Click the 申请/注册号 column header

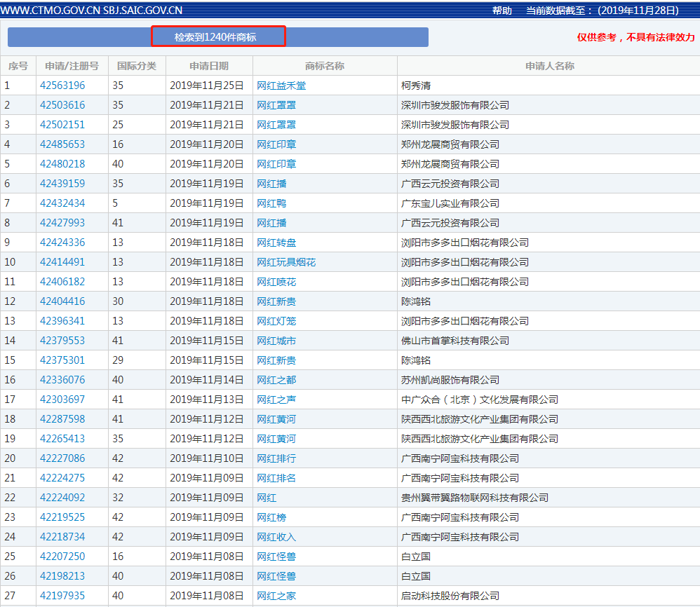point(72,66)
